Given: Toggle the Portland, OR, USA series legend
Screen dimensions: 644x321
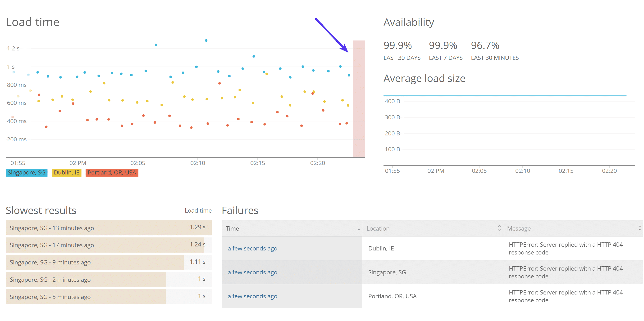Looking at the screenshot, I should [x=112, y=172].
